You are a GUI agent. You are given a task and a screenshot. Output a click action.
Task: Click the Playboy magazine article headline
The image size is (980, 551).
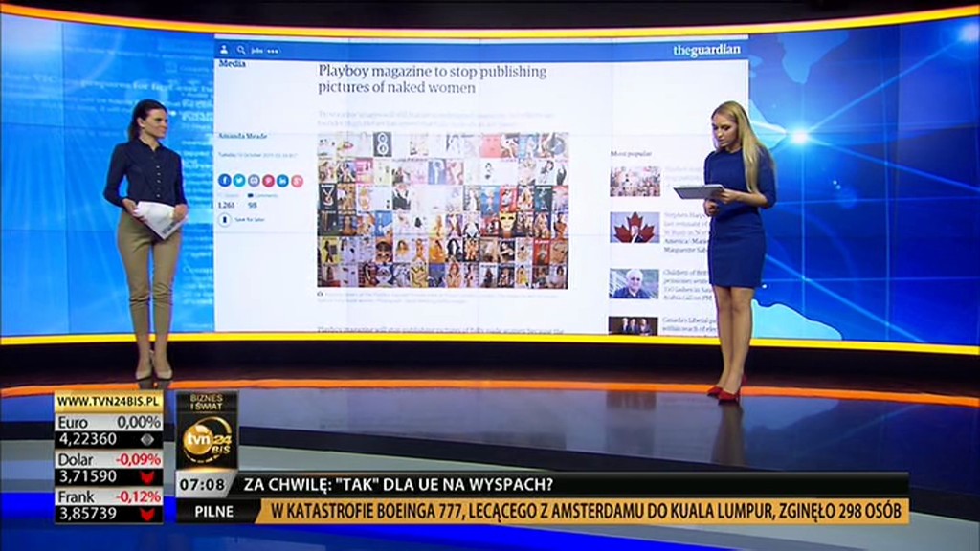[432, 79]
